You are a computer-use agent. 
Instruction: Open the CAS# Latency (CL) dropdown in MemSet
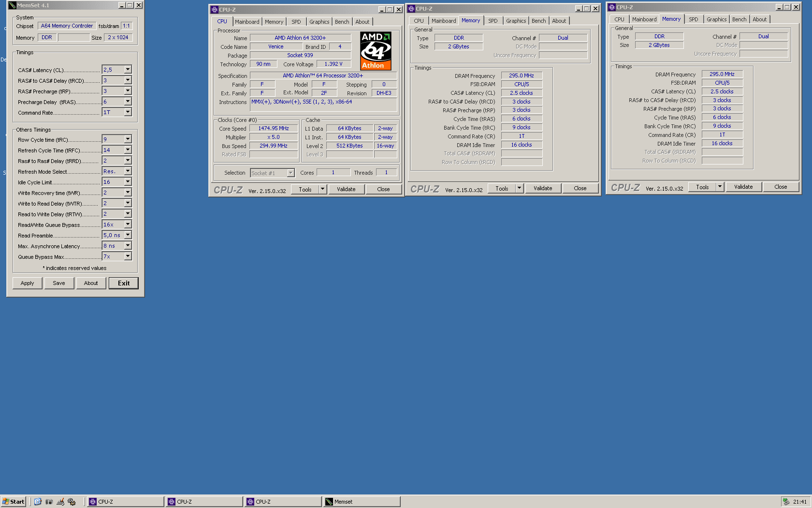(x=128, y=70)
